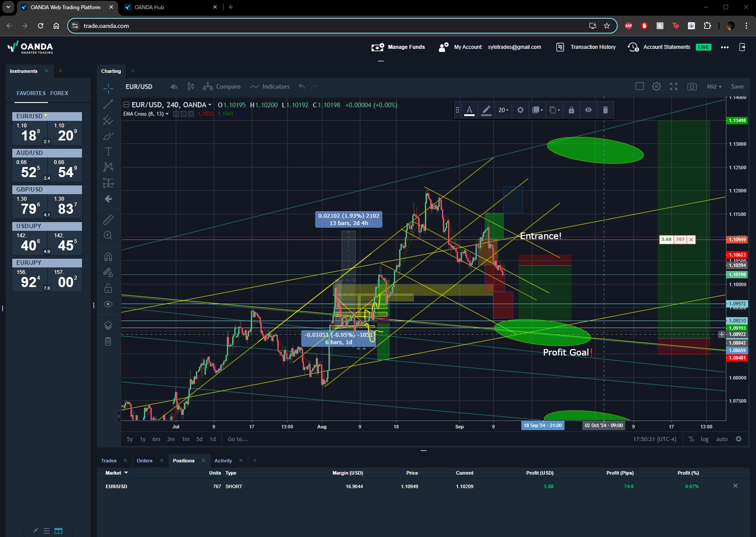This screenshot has height=537, width=756.
Task: Collapse the EUR/USD legend box toggle
Action: tap(126, 105)
